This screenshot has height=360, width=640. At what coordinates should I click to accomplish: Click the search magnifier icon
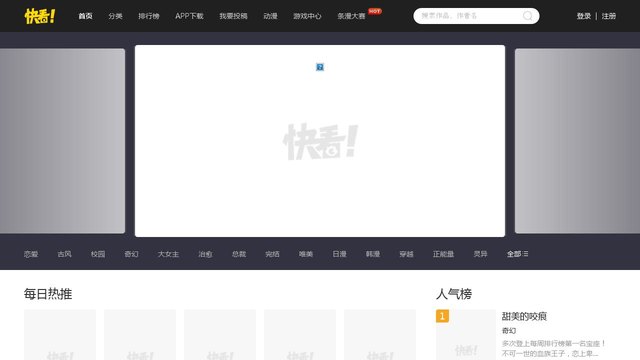coord(527,16)
